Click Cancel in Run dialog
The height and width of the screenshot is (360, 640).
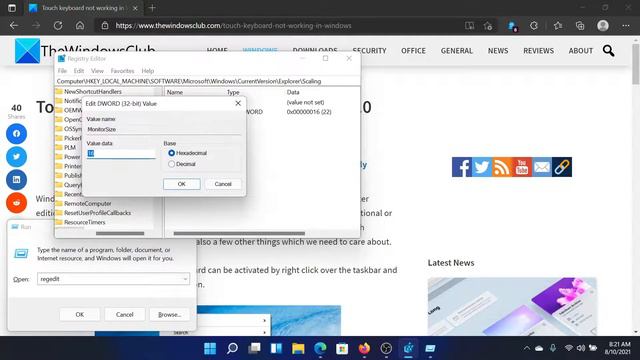(124, 315)
